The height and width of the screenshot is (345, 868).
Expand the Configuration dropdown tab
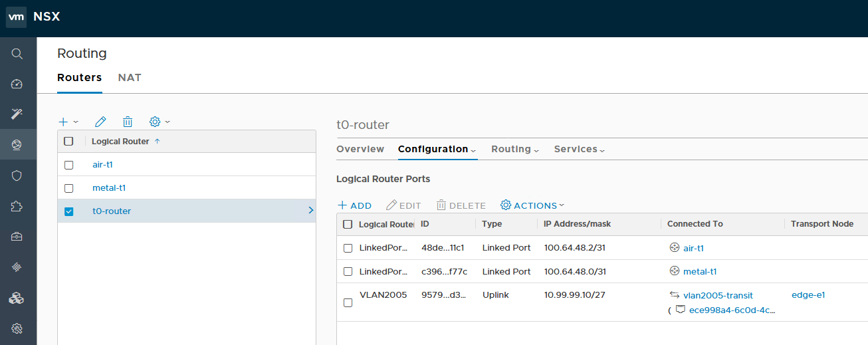pyautogui.click(x=437, y=150)
